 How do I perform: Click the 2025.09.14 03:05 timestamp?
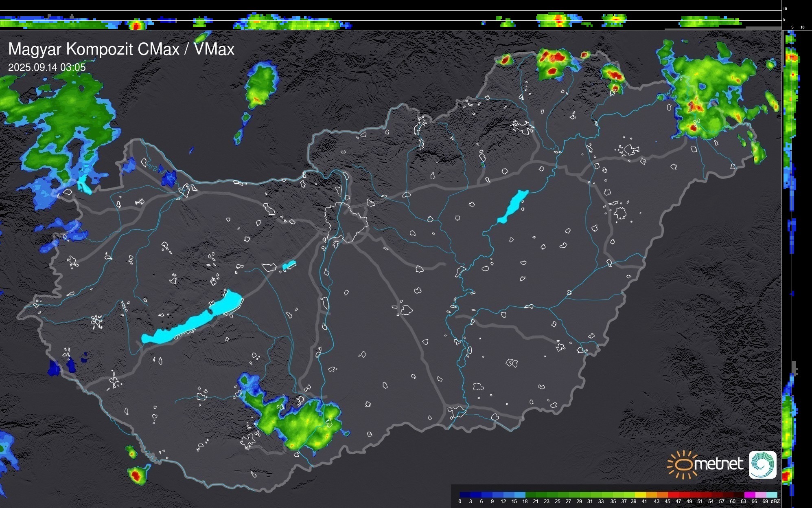(47, 68)
